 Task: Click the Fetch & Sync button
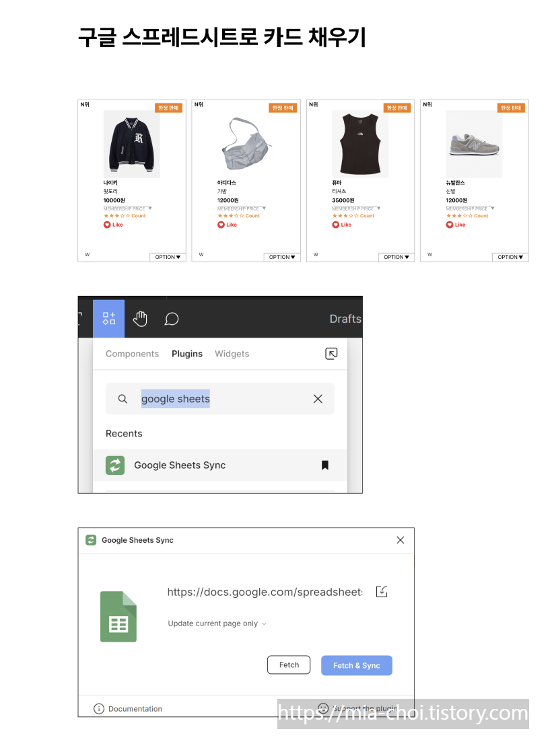pos(357,665)
